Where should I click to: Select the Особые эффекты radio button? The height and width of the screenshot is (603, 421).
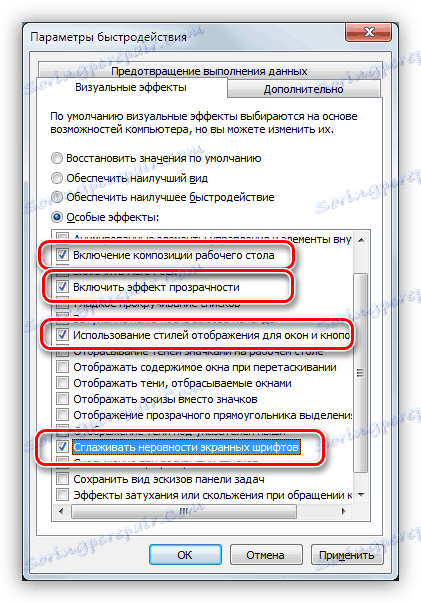click(x=57, y=217)
